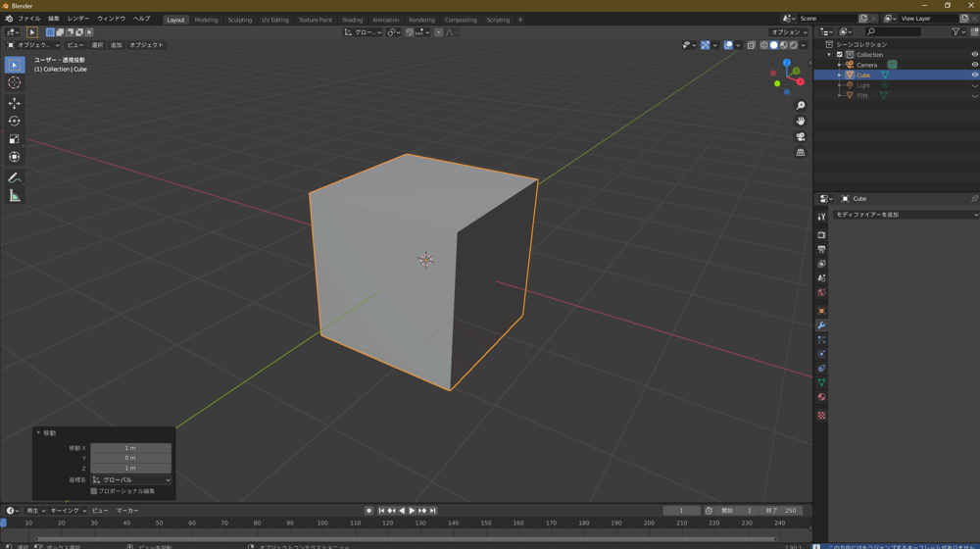Switch to solid viewport shading
The height and width of the screenshot is (549, 980).
coord(774,45)
